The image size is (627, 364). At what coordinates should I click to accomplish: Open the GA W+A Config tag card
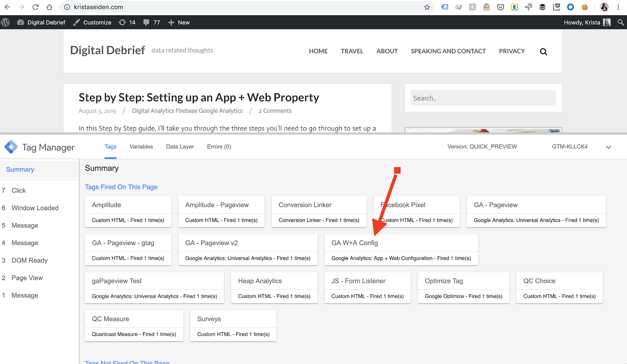[x=401, y=250]
